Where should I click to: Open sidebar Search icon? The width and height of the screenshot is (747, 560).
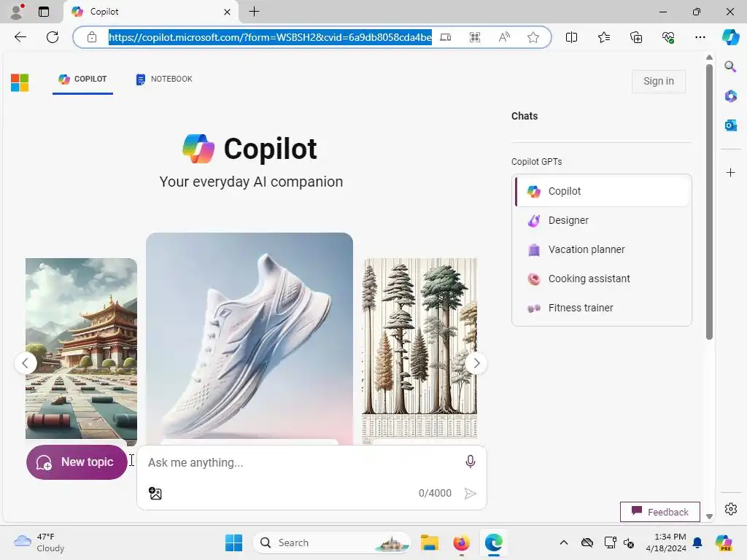tap(730, 66)
